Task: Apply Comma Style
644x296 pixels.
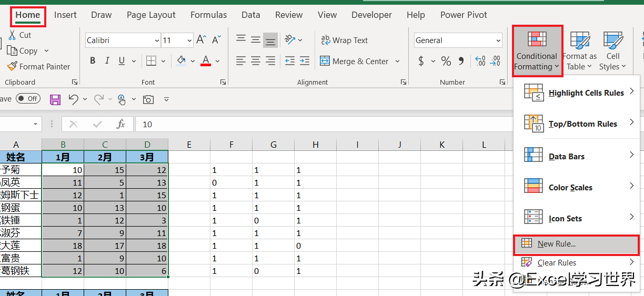Action: (461, 61)
